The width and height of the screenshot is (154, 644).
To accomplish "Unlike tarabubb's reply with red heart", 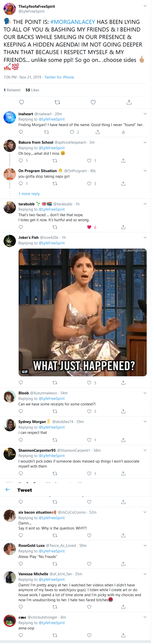I will (x=89, y=227).
